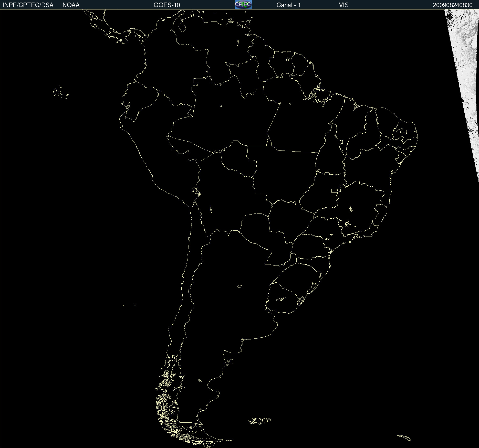Click the VIS channel label

[344, 5]
